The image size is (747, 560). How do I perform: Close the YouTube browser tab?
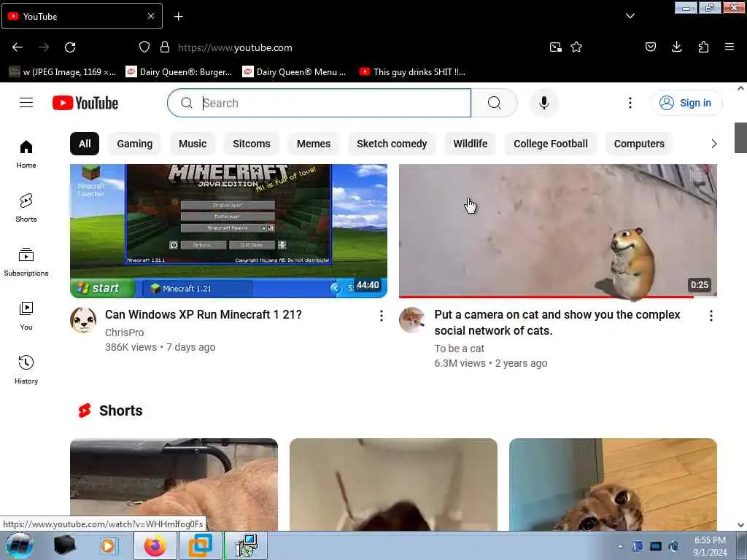pos(151,16)
